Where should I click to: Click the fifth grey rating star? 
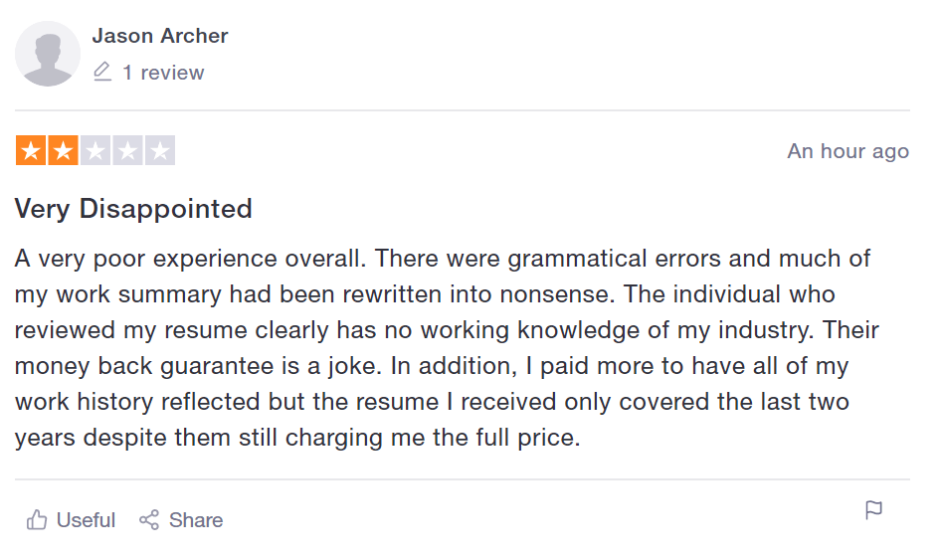(160, 150)
